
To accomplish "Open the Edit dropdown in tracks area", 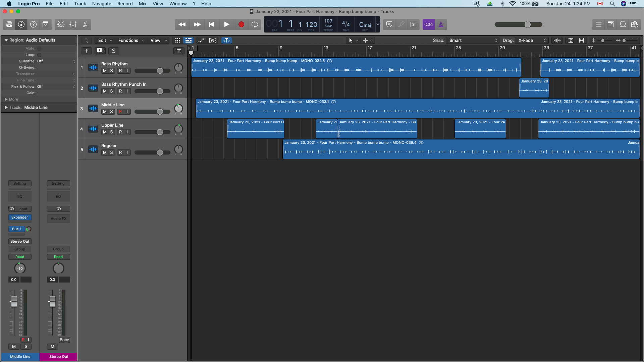I will click(x=105, y=41).
